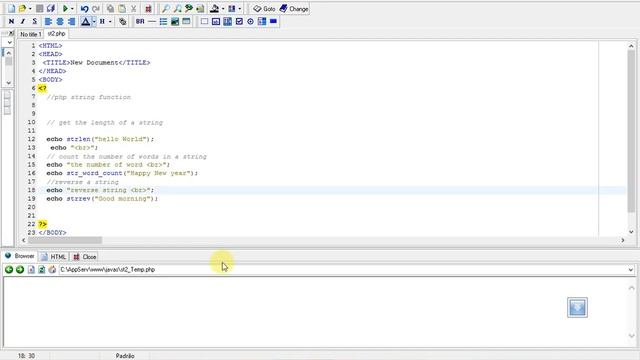Copy the selection with the copy icon

tap(110, 9)
